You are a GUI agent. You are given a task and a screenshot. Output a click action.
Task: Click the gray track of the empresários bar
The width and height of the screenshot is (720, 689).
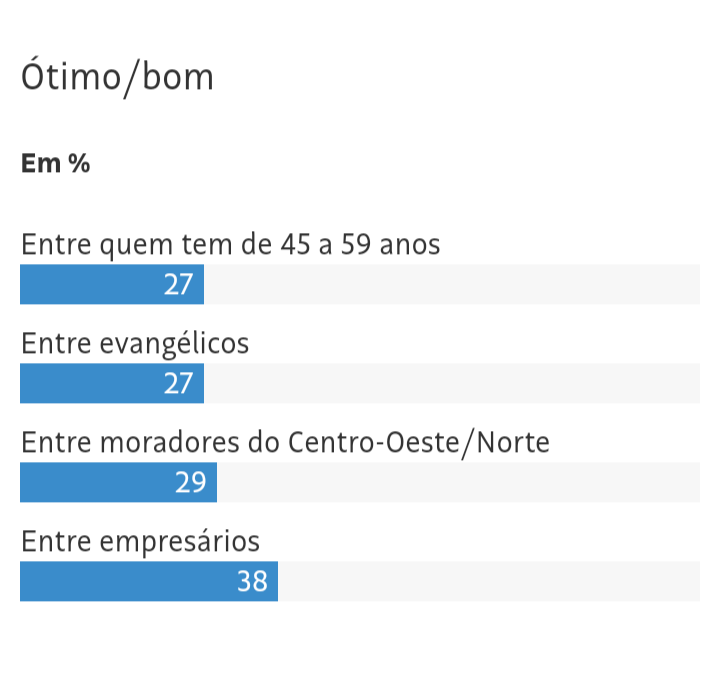[490, 582]
